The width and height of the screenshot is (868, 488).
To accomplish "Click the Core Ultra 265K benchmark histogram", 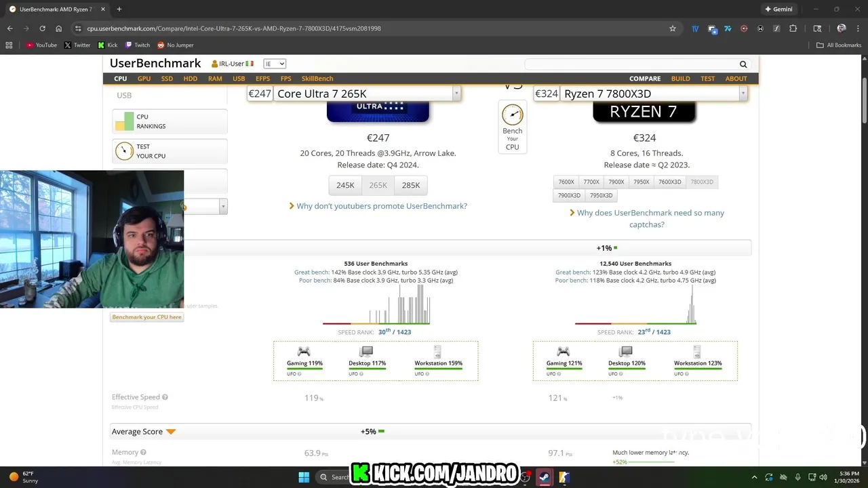I will [376, 304].
